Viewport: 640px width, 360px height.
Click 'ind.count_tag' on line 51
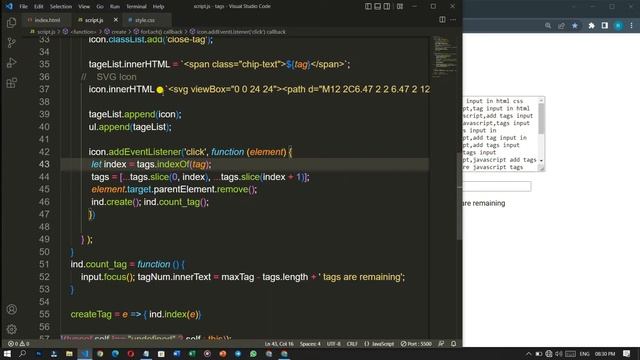tap(98, 264)
